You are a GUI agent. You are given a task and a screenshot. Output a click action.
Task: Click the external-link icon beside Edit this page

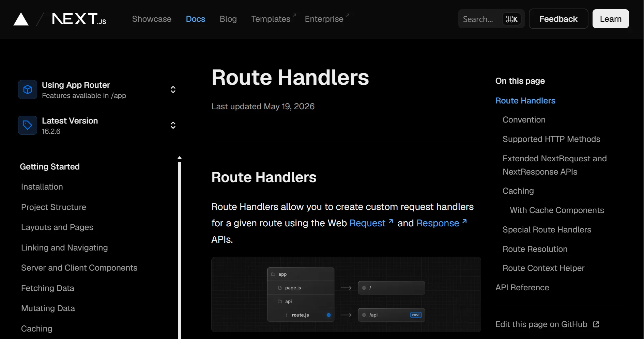click(596, 324)
